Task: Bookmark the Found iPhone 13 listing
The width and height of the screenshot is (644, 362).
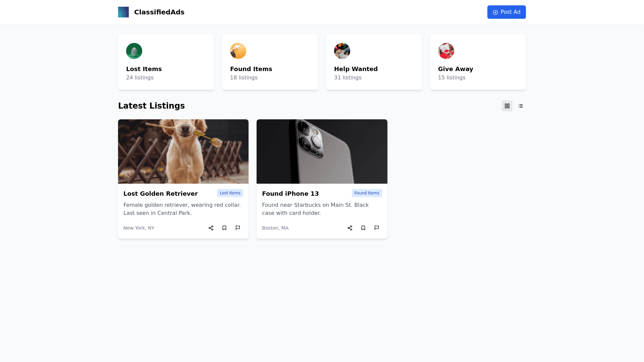Action: pos(363,228)
